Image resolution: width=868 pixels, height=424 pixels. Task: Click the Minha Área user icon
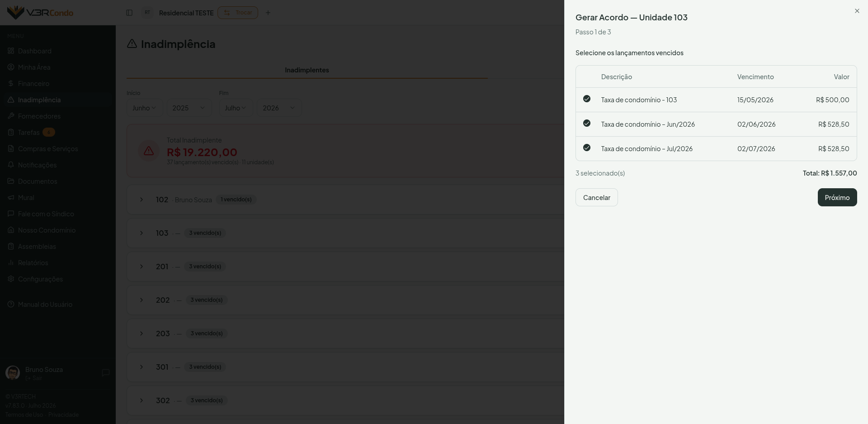pyautogui.click(x=11, y=67)
